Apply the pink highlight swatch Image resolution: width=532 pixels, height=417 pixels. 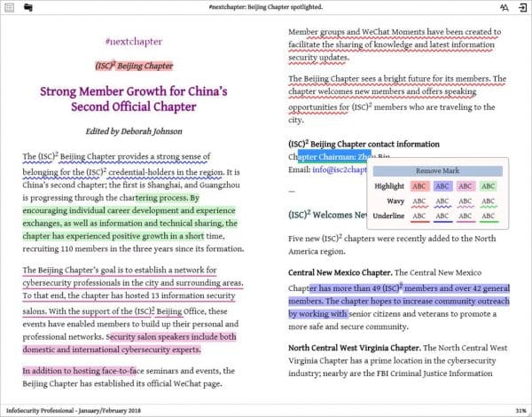465,186
